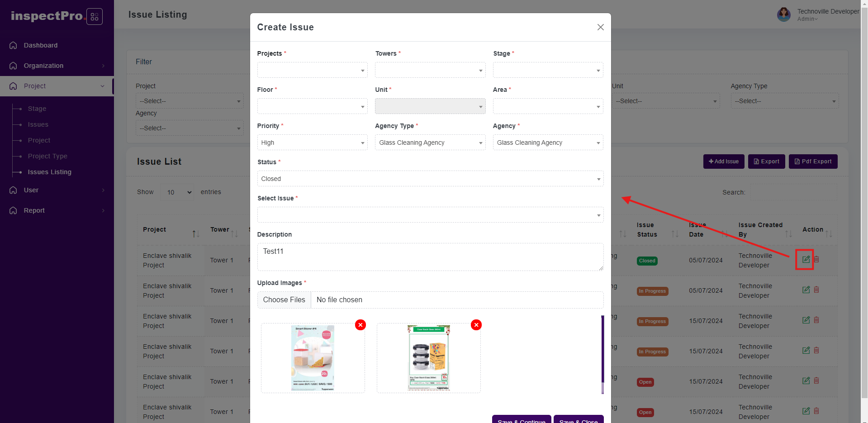Click the highlighted edit icon for first issue row

tap(806, 259)
